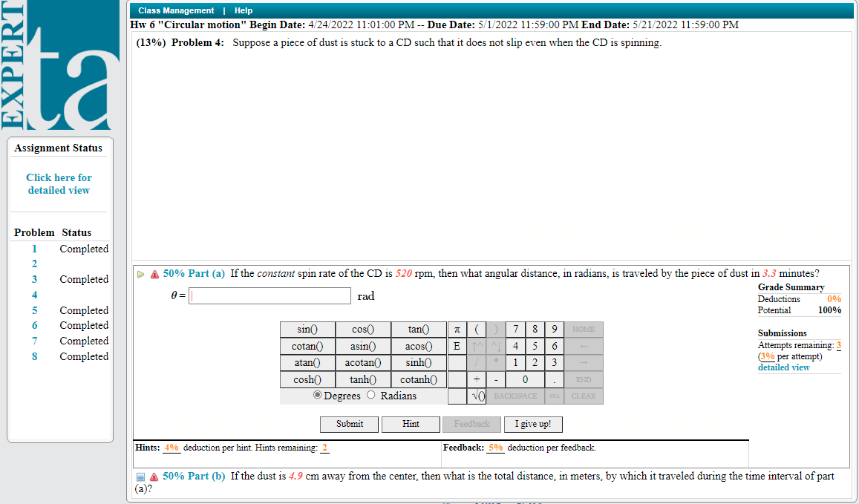Collapse Part (b) using the square icon
The height and width of the screenshot is (504, 859).
coord(141,477)
